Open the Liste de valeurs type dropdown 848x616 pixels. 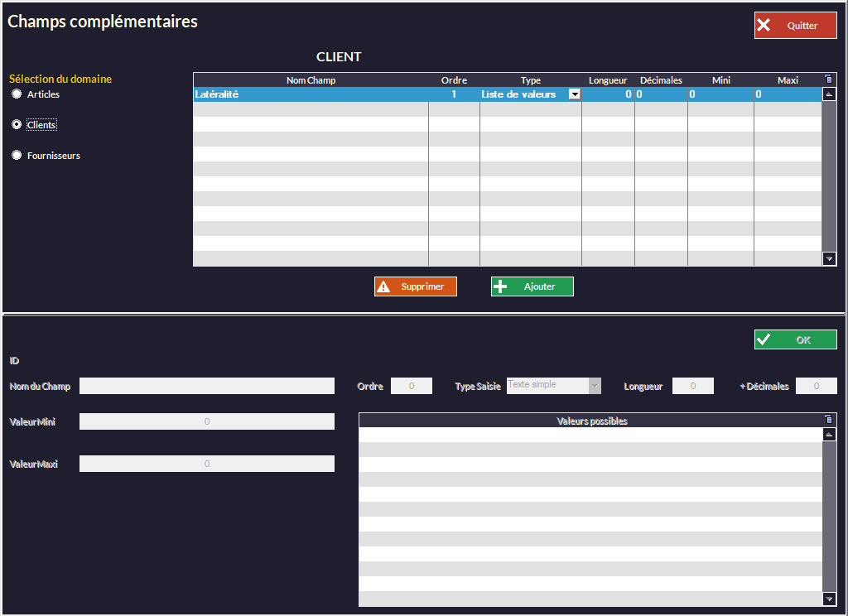point(575,94)
